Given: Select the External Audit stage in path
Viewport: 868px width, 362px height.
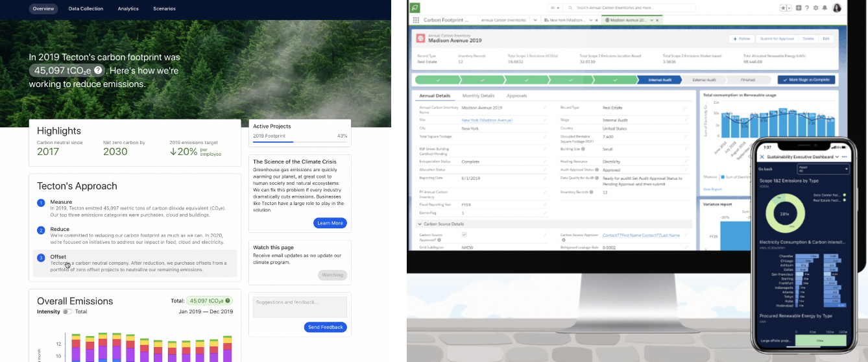Looking at the screenshot, I should click(x=703, y=80).
